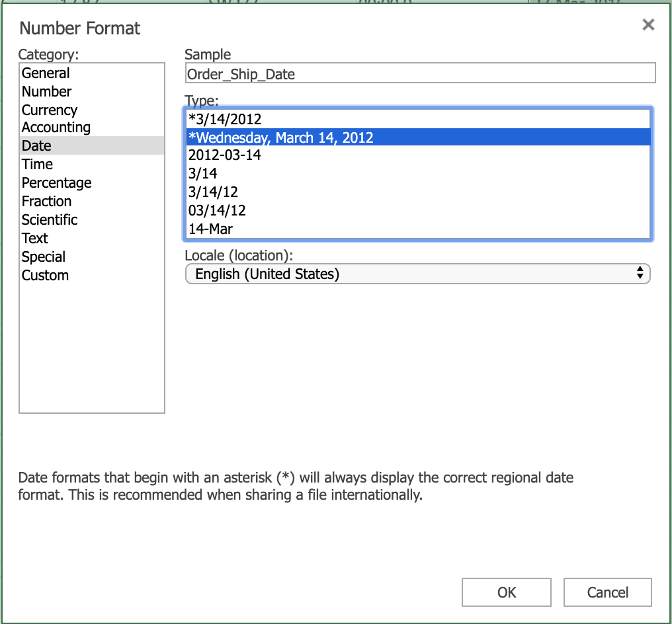
Task: Pick Accounting in category list
Action: (56, 128)
